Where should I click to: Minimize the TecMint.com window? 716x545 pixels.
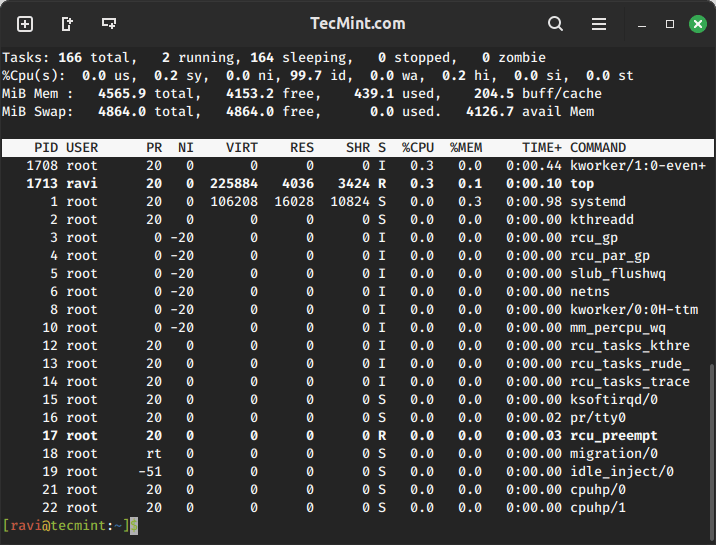(x=642, y=26)
